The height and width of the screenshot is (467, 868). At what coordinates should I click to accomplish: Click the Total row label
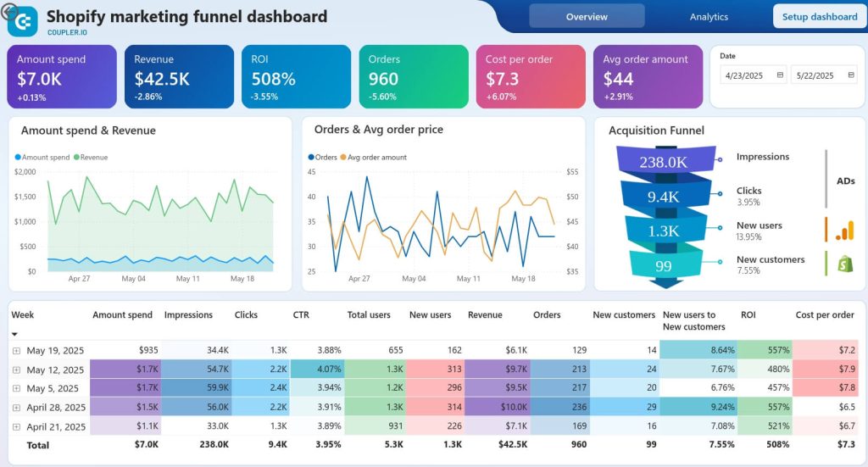point(37,445)
